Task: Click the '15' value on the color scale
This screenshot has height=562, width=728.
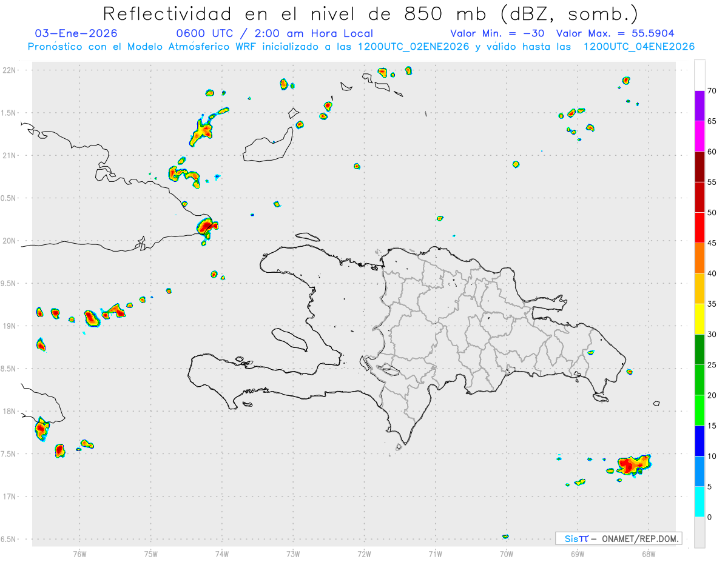Action: pos(712,426)
